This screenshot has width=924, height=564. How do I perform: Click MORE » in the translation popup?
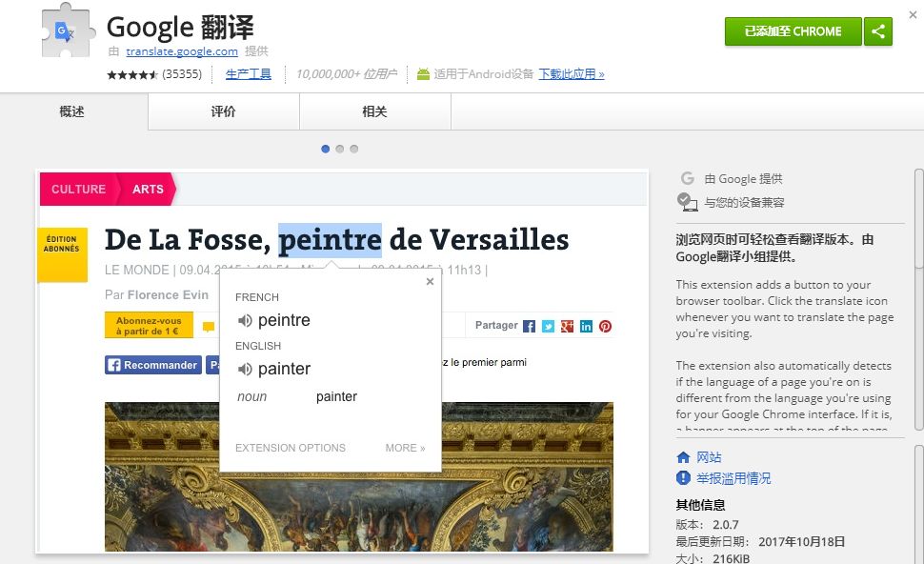(x=405, y=448)
